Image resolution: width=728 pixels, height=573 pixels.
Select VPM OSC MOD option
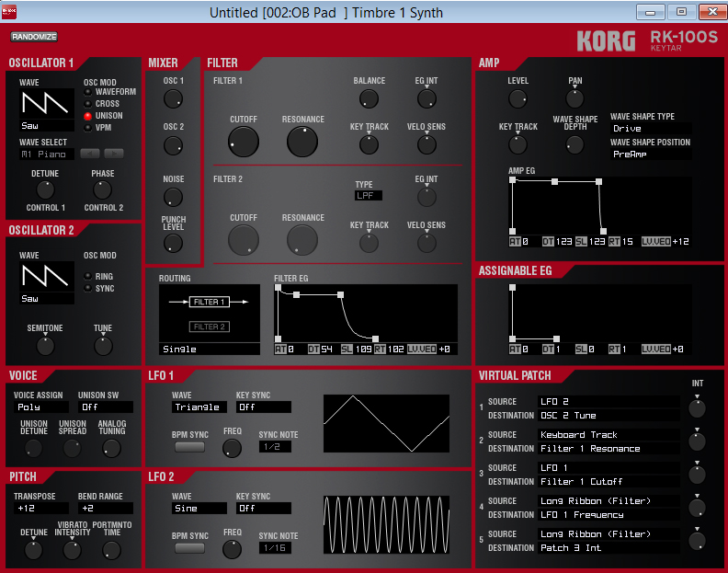(87, 128)
